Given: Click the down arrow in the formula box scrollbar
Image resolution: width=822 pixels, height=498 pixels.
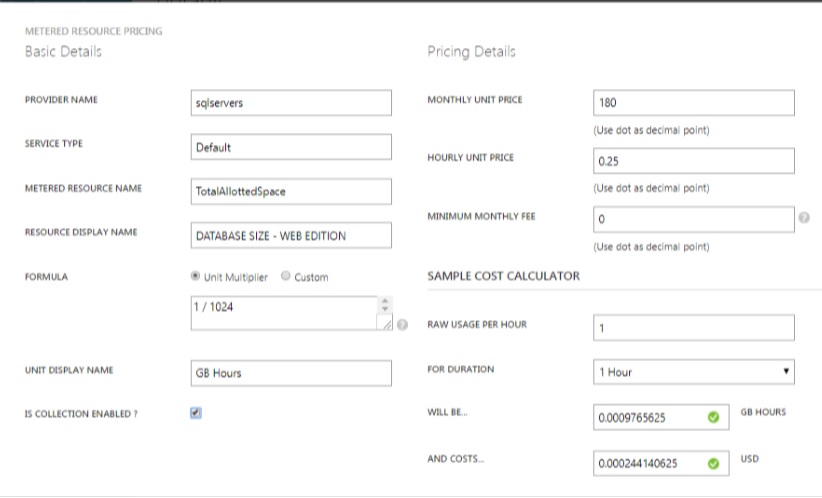Looking at the screenshot, I should pyautogui.click(x=385, y=309).
